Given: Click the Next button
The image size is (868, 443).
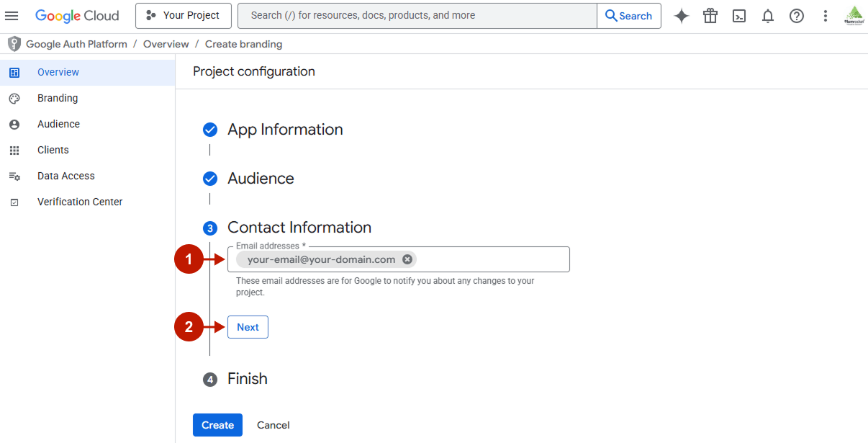Looking at the screenshot, I should point(248,326).
